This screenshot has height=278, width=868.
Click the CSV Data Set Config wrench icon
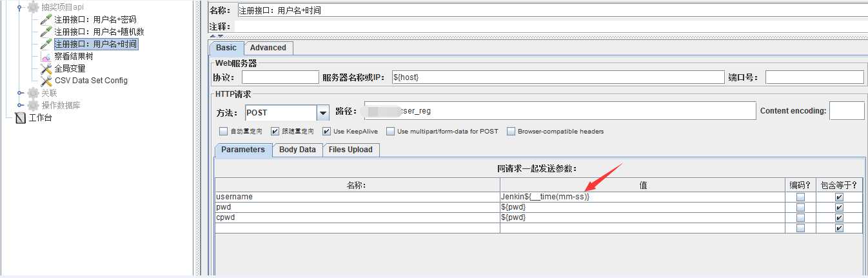46,81
